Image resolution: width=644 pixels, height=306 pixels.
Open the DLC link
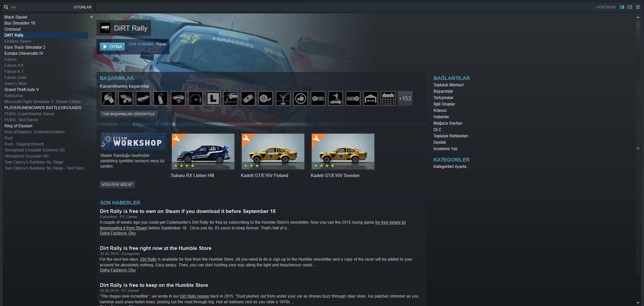click(x=437, y=130)
